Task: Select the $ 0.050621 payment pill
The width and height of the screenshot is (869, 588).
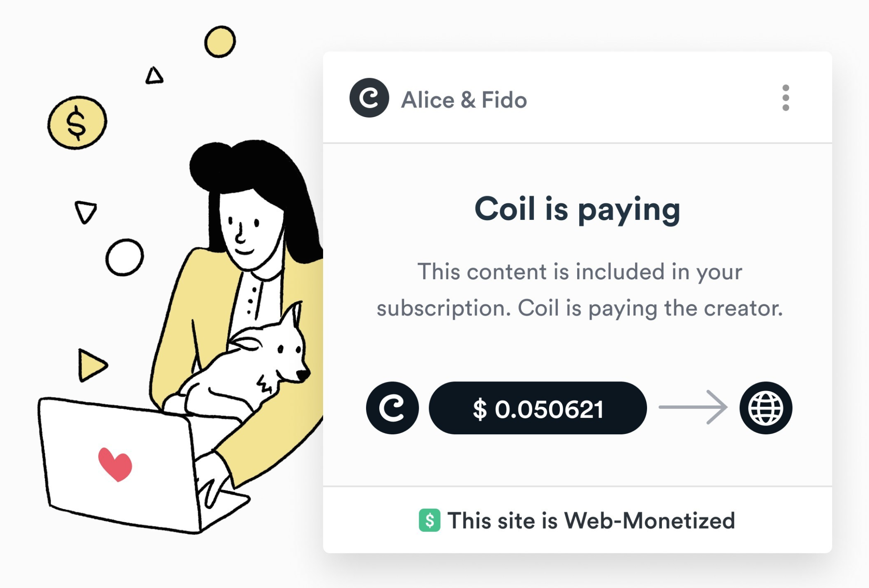Action: click(537, 408)
